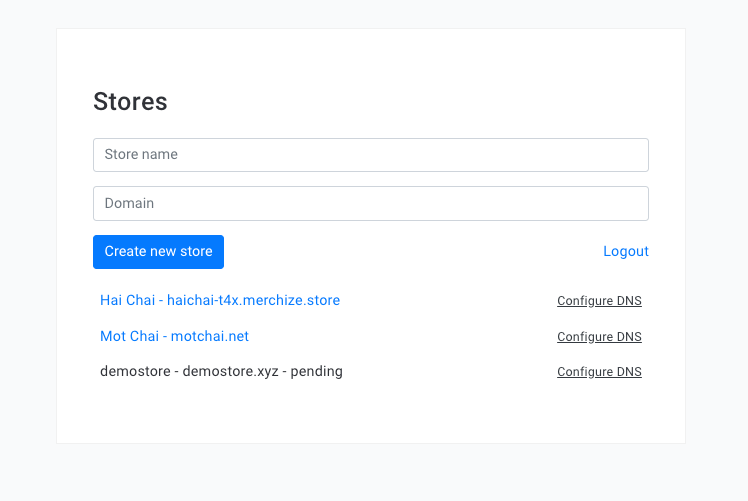Click the Create new store button
Image resolution: width=748 pixels, height=501 pixels.
coord(158,252)
